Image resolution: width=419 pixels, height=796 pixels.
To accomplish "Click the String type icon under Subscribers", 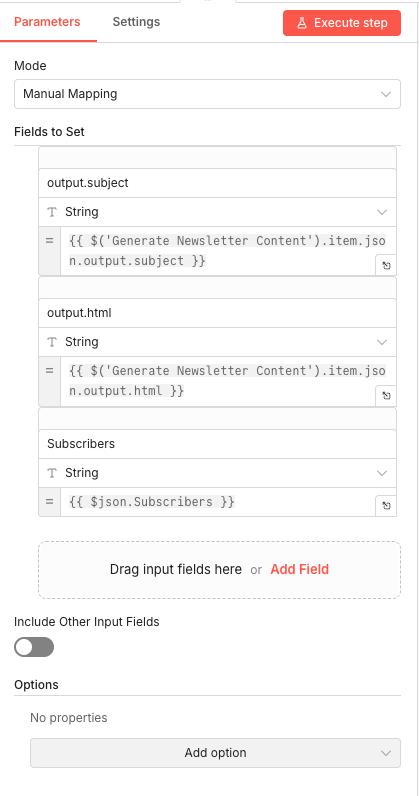I will click(52, 473).
